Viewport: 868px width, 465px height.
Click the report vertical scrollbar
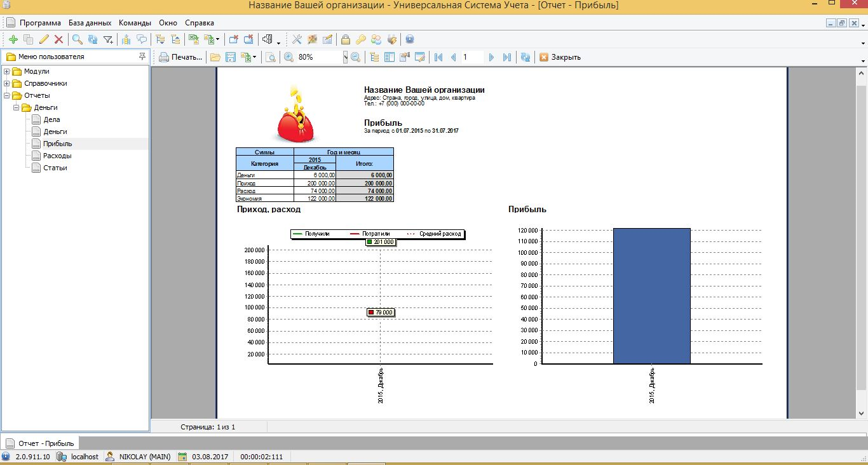pos(861,242)
